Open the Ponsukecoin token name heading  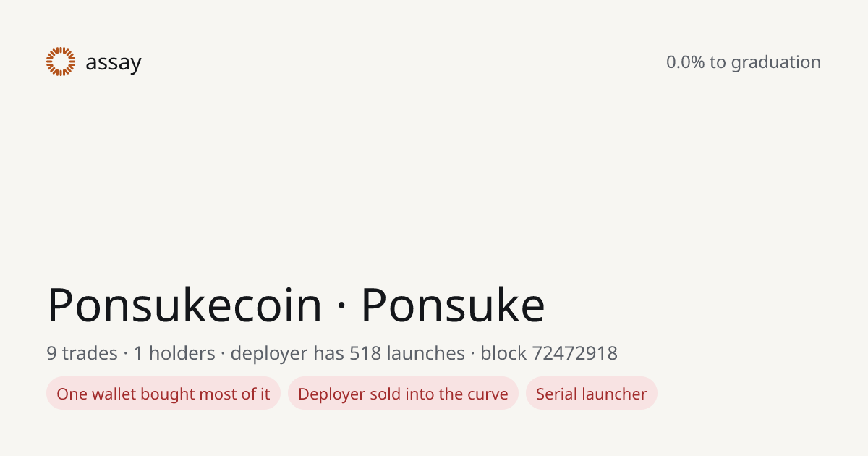tap(184, 306)
